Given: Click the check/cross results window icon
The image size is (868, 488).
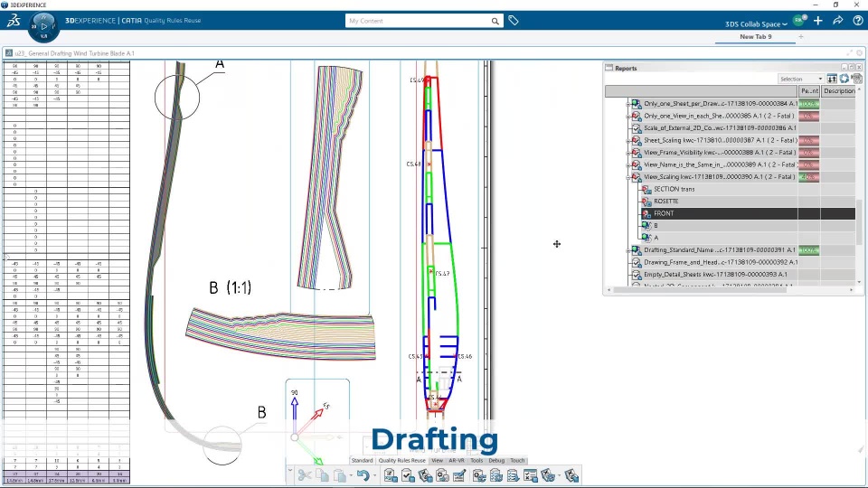Looking at the screenshot, I should pos(531,475).
